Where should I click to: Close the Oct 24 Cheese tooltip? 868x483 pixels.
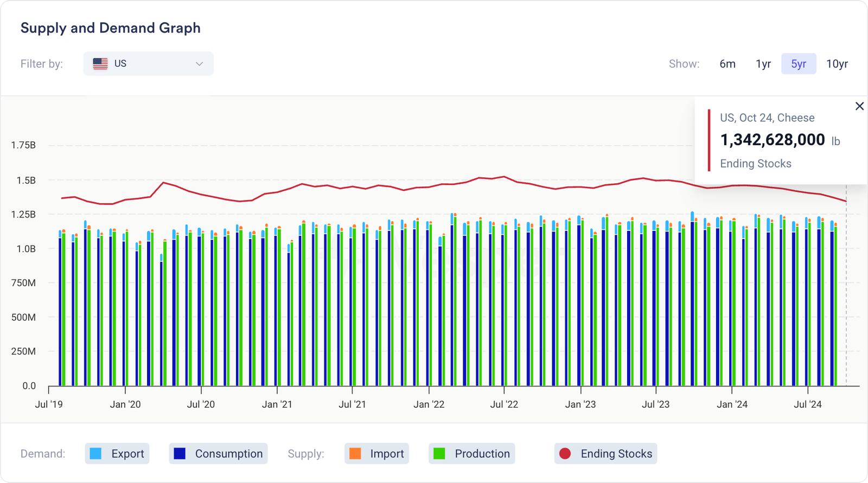click(859, 106)
